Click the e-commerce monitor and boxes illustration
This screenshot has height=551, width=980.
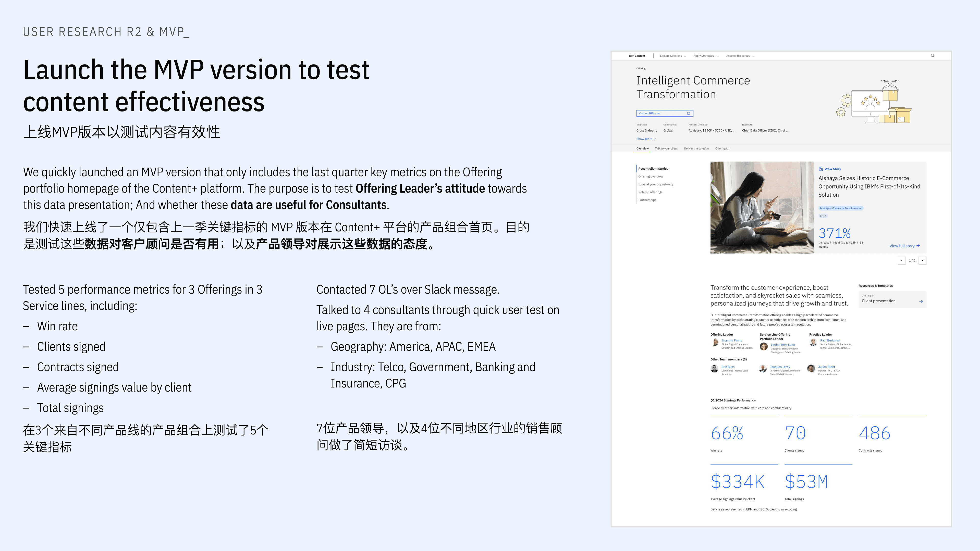[874, 101]
